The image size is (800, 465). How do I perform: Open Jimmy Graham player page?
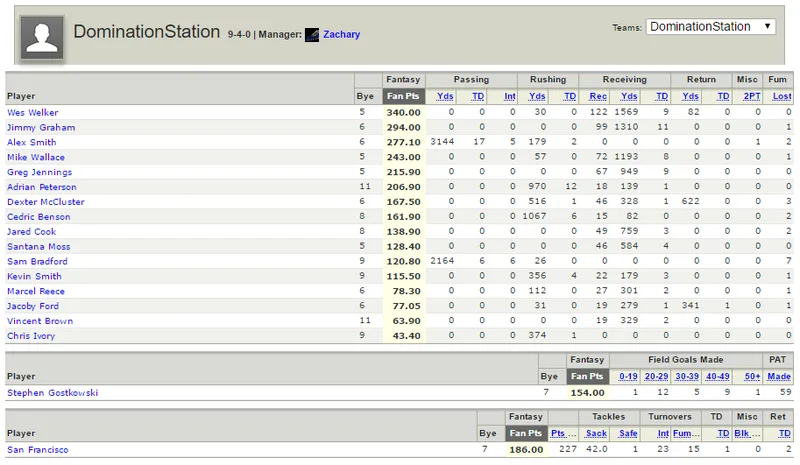(x=41, y=127)
